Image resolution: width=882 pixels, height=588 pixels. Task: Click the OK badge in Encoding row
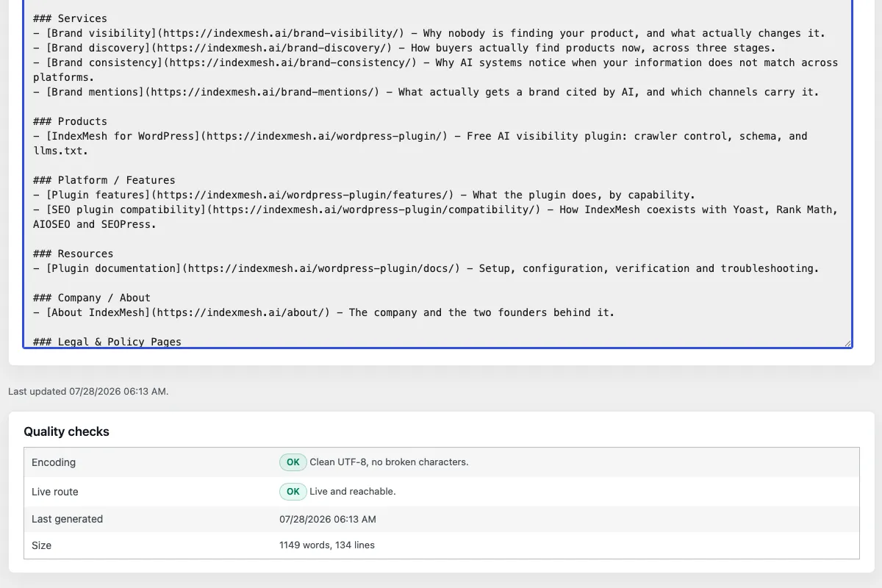[x=293, y=462]
